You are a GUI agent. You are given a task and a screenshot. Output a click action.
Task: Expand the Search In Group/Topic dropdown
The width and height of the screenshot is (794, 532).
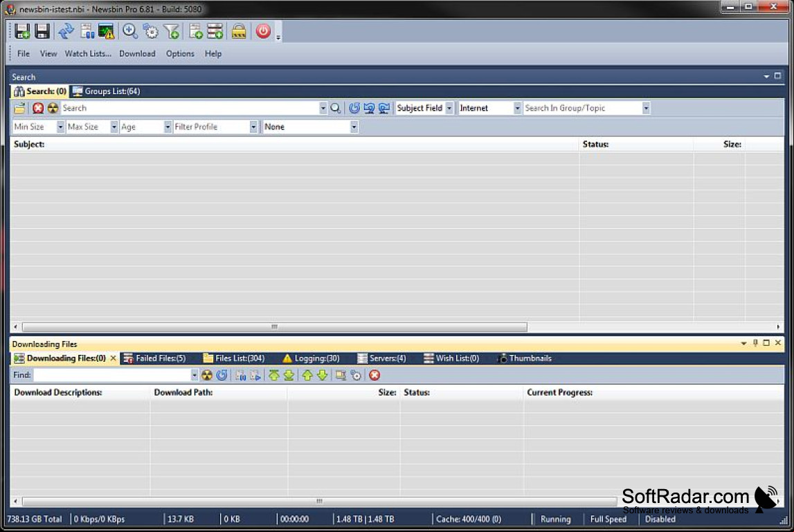pyautogui.click(x=646, y=108)
